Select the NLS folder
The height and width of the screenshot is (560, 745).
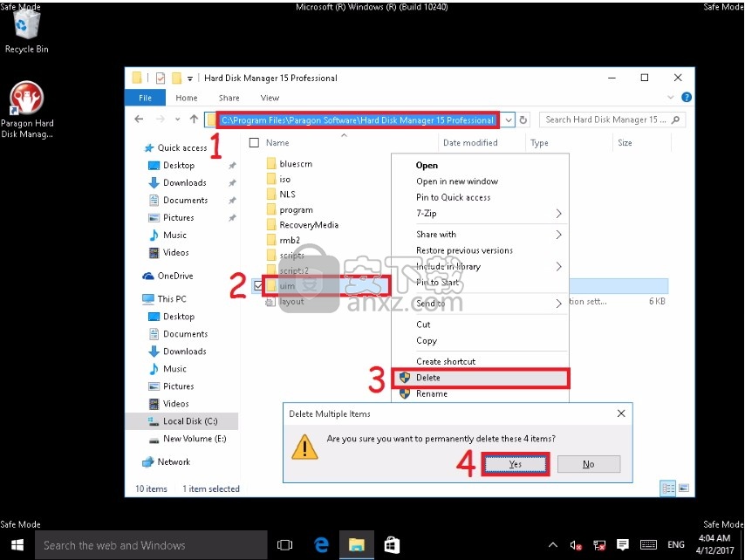tap(287, 195)
